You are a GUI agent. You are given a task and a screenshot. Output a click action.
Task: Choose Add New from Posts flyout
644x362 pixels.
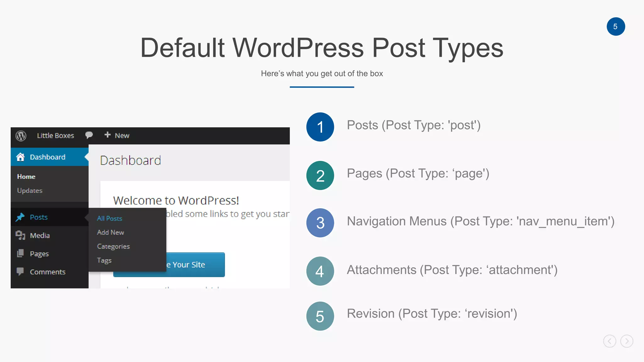coord(110,232)
